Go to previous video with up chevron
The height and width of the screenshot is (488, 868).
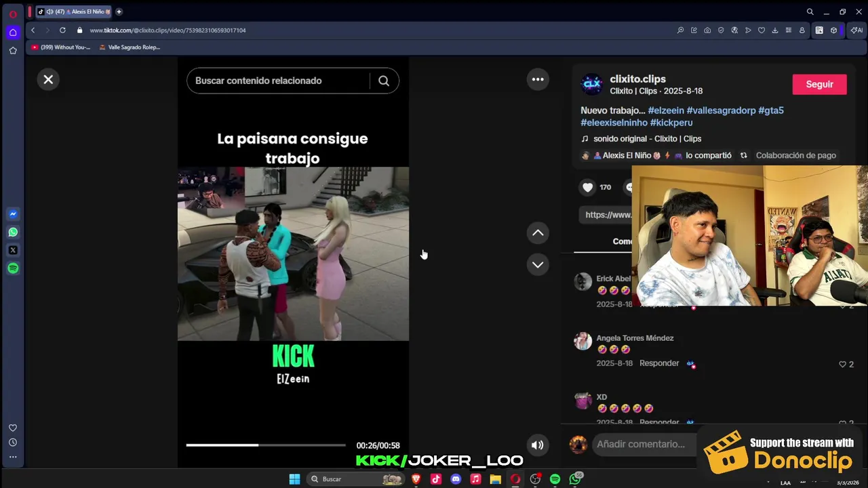pos(538,232)
